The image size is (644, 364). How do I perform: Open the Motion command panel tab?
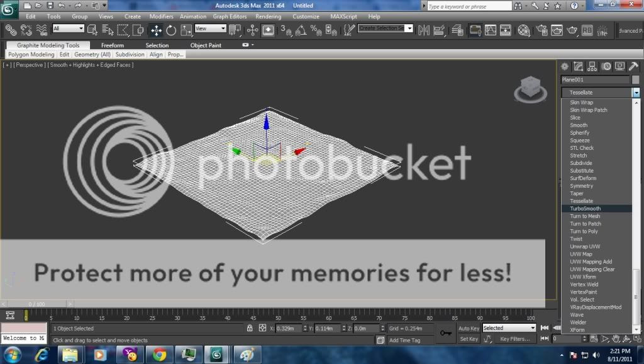[606, 66]
